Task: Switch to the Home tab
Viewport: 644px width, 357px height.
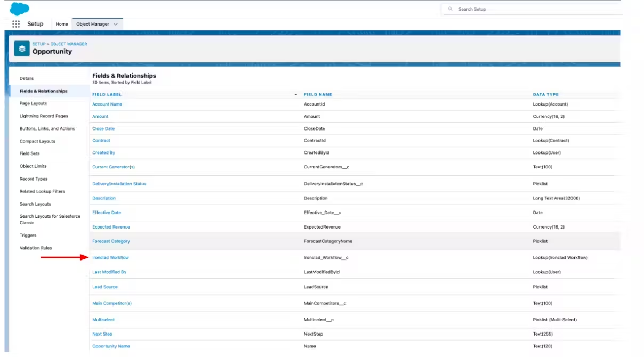Action: (x=62, y=24)
